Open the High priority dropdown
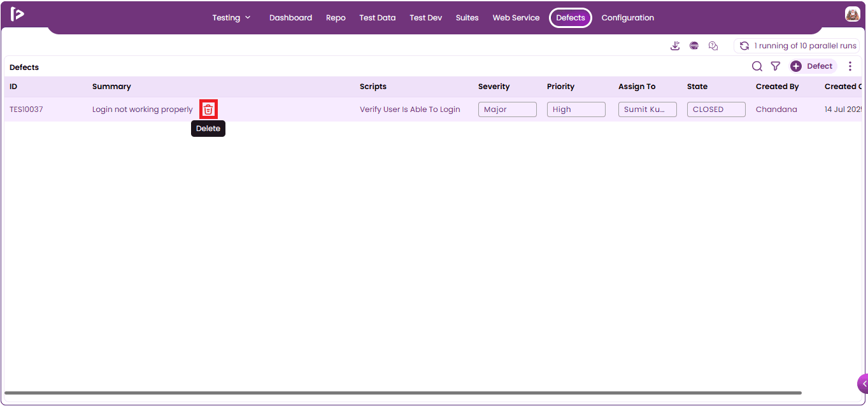Screen dimensions: 868x406 tap(576, 109)
